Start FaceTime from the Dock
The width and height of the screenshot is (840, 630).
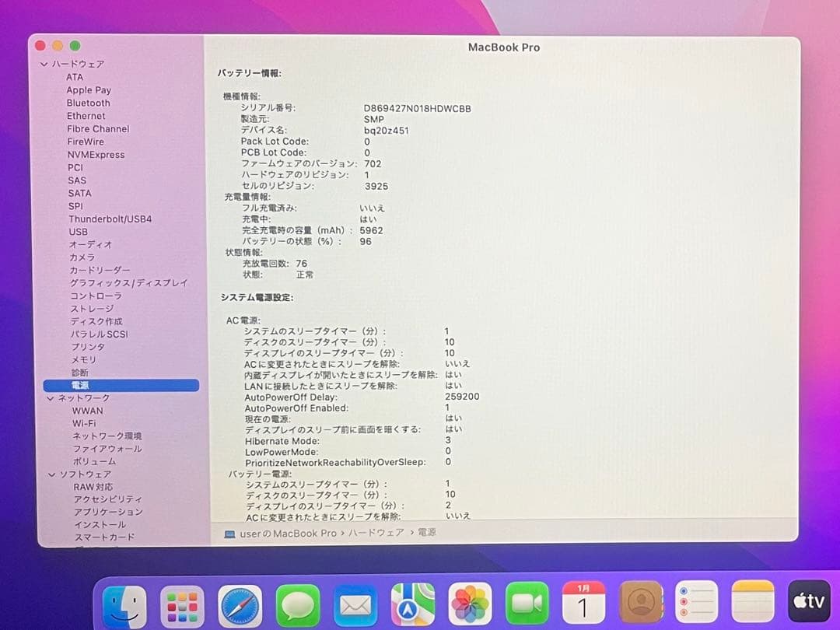pos(527,605)
